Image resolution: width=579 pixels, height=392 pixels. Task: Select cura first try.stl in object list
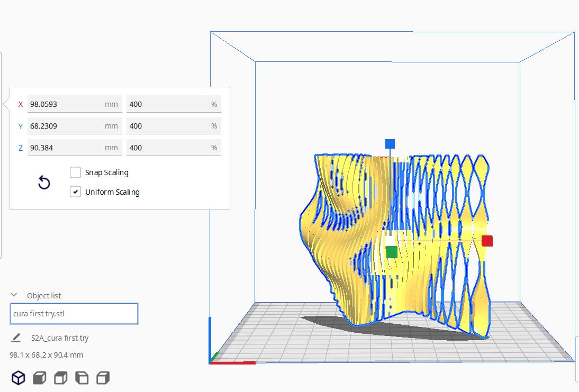(x=74, y=314)
